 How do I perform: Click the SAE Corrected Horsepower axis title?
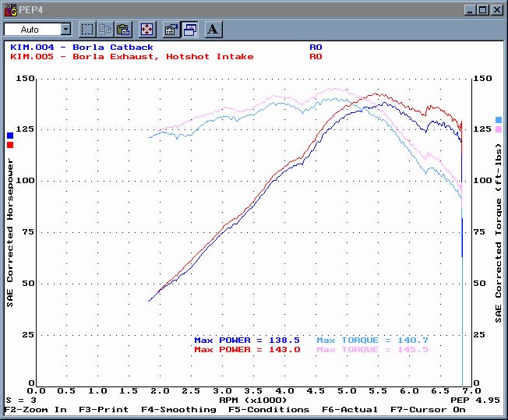(10, 232)
